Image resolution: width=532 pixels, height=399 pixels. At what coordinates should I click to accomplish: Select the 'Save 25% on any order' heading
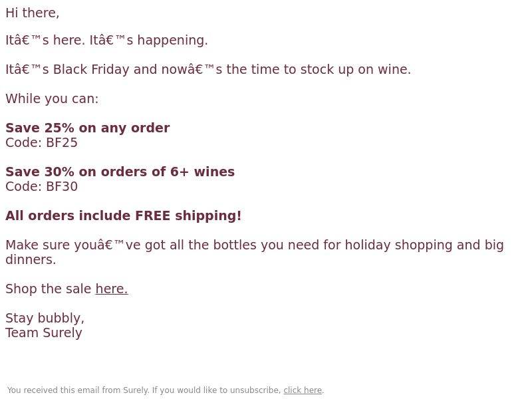88,128
